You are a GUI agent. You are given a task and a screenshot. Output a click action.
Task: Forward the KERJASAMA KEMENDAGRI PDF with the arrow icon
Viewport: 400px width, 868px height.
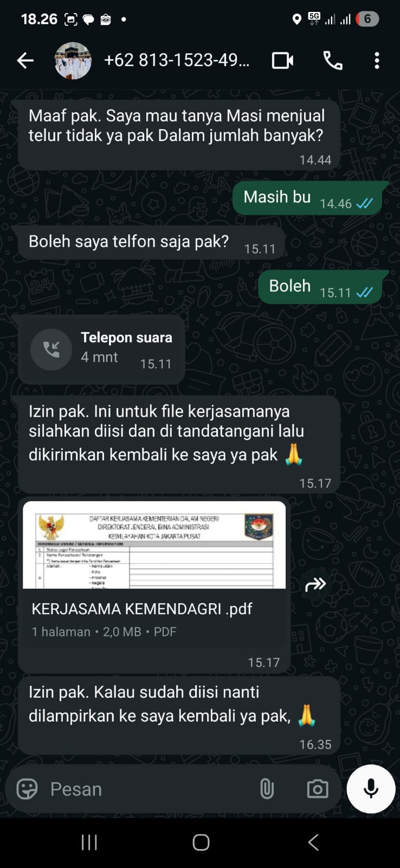pyautogui.click(x=315, y=584)
